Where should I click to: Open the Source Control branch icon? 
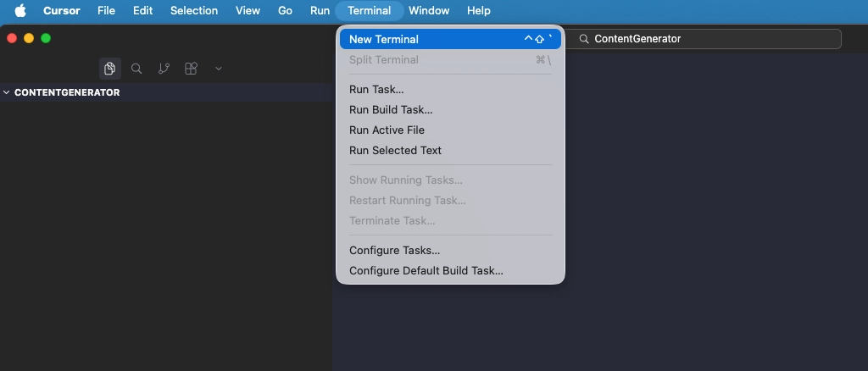click(x=164, y=69)
